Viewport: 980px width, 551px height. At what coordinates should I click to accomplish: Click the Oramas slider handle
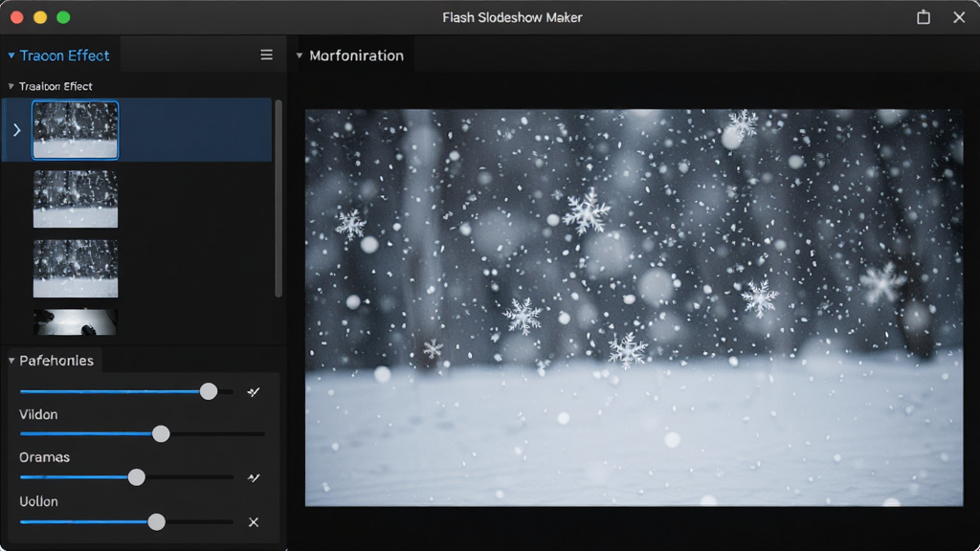136,477
